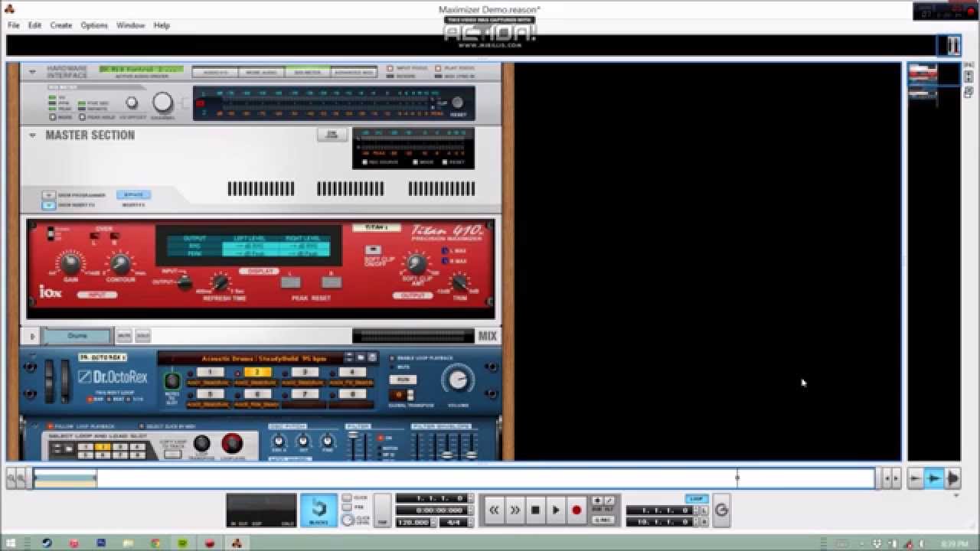Image resolution: width=980 pixels, height=551 pixels.
Task: Adjust Dr. OctoRex Volume knob
Action: [458, 380]
